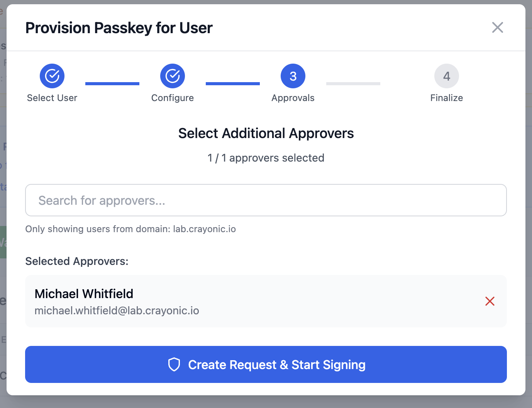Click the "Select User" step label

pyautogui.click(x=52, y=98)
